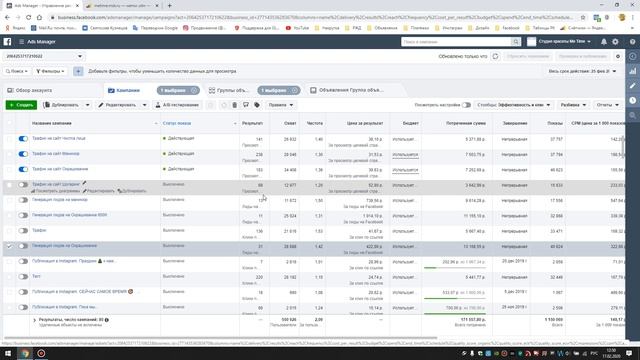Open the ad account number dropdown
Image resolution: width=640 pixels, height=360 pixels.
coord(44,56)
